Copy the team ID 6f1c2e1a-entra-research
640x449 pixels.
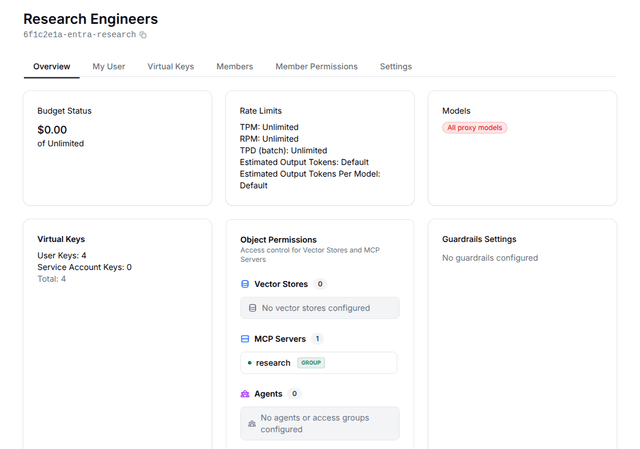pyautogui.click(x=143, y=35)
